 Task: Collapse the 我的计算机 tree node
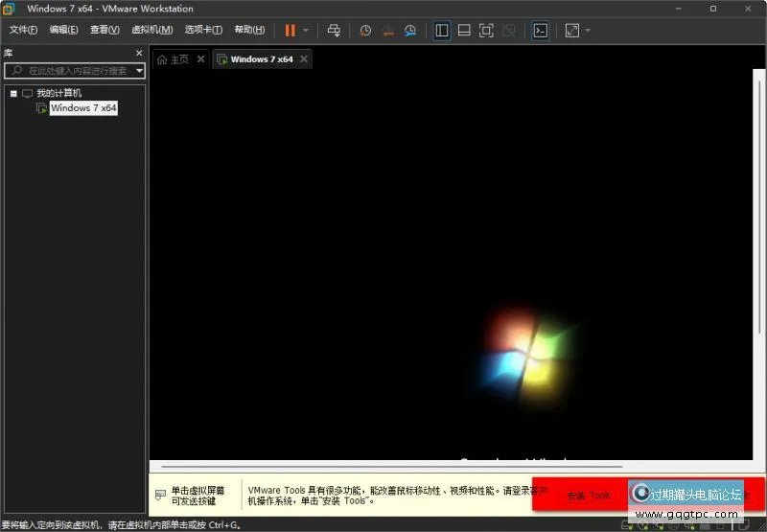point(13,94)
